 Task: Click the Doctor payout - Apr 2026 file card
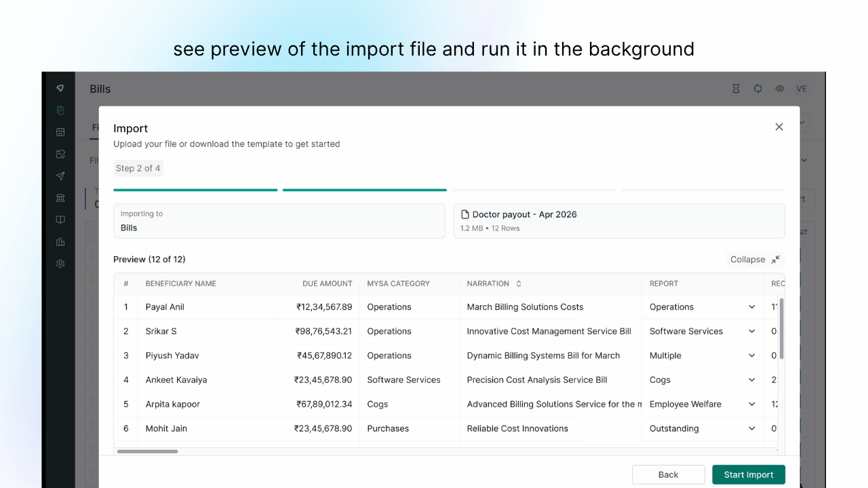[x=619, y=221]
